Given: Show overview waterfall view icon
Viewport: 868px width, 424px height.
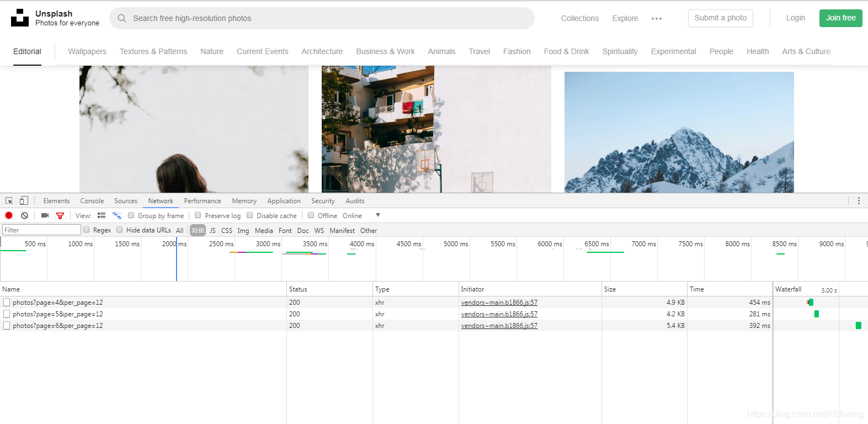Looking at the screenshot, I should 117,215.
